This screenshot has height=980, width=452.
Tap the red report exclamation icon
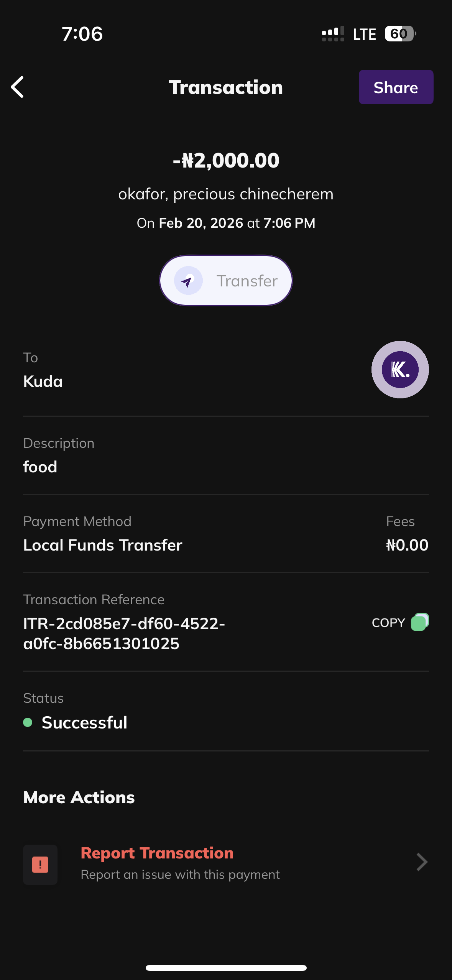coord(40,865)
